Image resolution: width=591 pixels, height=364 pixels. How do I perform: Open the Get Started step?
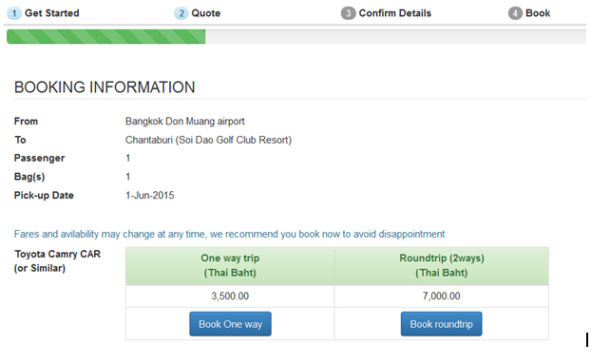[x=52, y=13]
